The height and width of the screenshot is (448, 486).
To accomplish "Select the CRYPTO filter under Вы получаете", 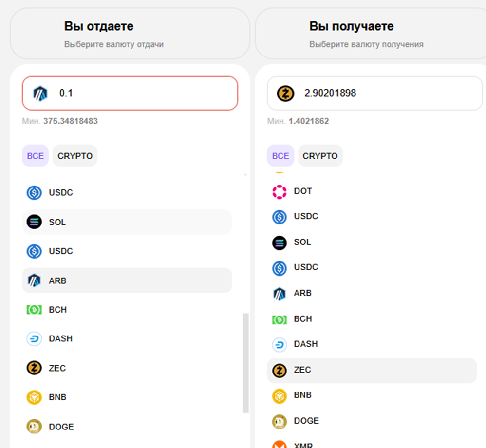I will pyautogui.click(x=320, y=156).
